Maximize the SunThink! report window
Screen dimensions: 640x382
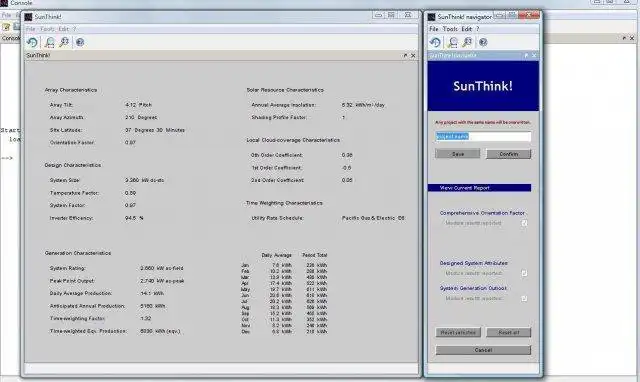coord(391,16)
